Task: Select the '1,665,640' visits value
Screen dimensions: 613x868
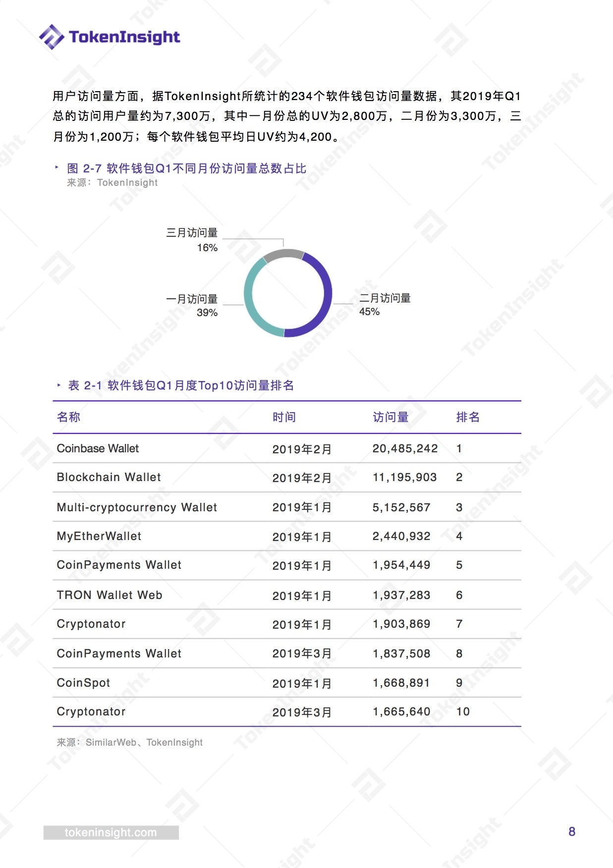Action: 401,711
